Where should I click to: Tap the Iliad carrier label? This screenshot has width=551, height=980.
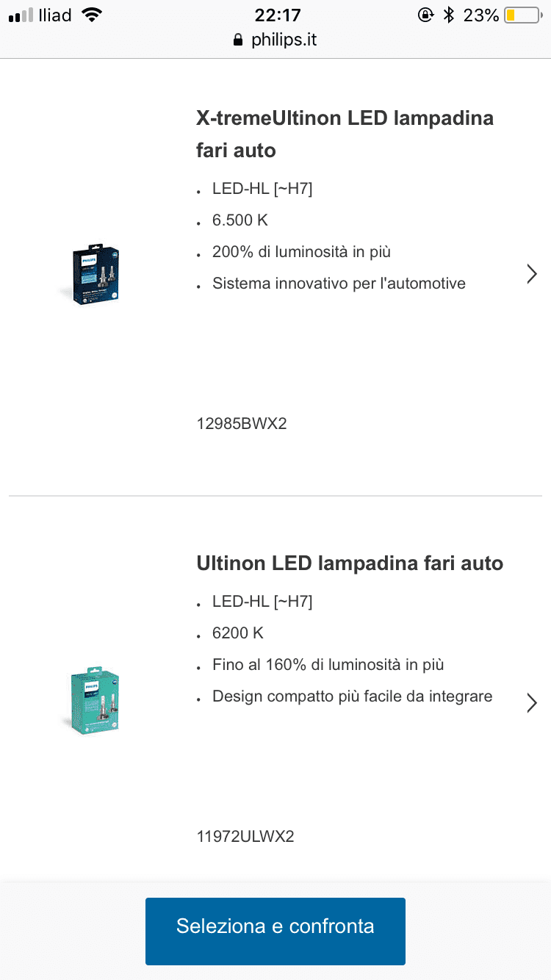[x=55, y=15]
